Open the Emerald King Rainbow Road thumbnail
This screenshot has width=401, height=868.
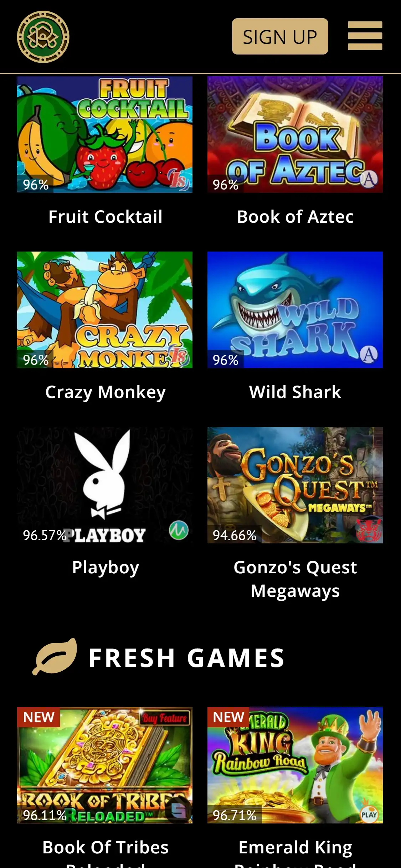pos(295,765)
